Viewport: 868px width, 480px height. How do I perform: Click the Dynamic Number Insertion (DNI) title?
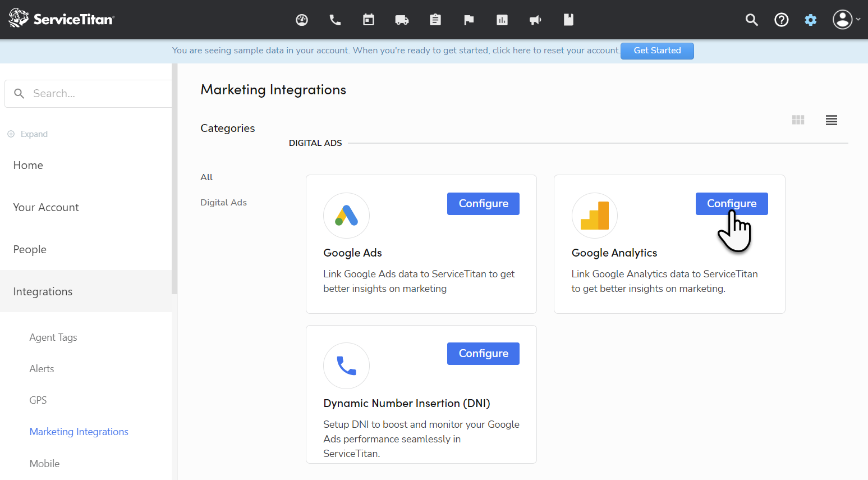(407, 404)
